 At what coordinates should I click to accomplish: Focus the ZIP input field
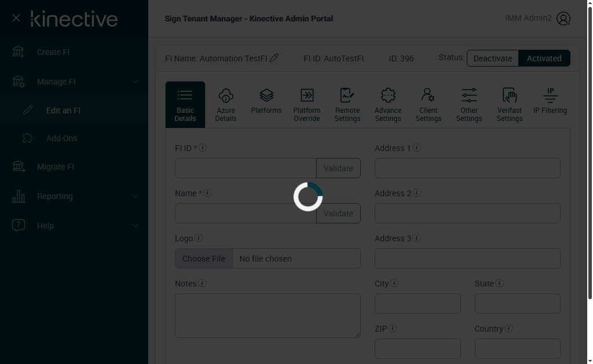point(418,348)
